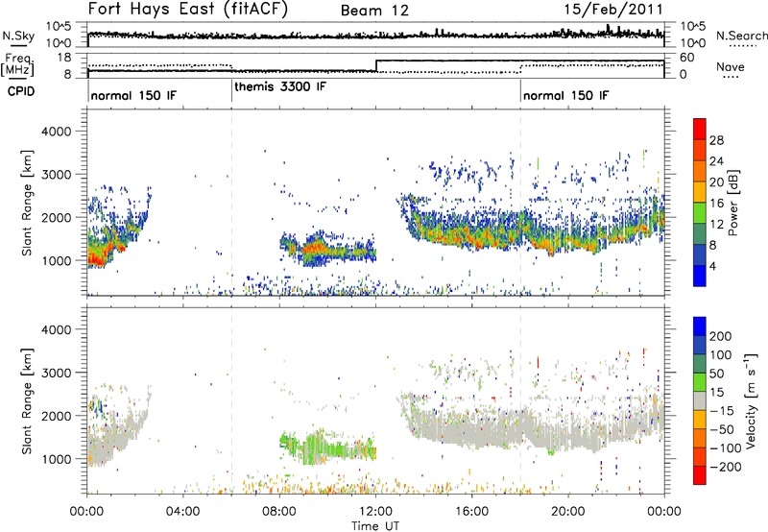Image resolution: width=768 pixels, height=532 pixels.
Task: Click the 'Beam 12' label
Action: [x=374, y=11]
